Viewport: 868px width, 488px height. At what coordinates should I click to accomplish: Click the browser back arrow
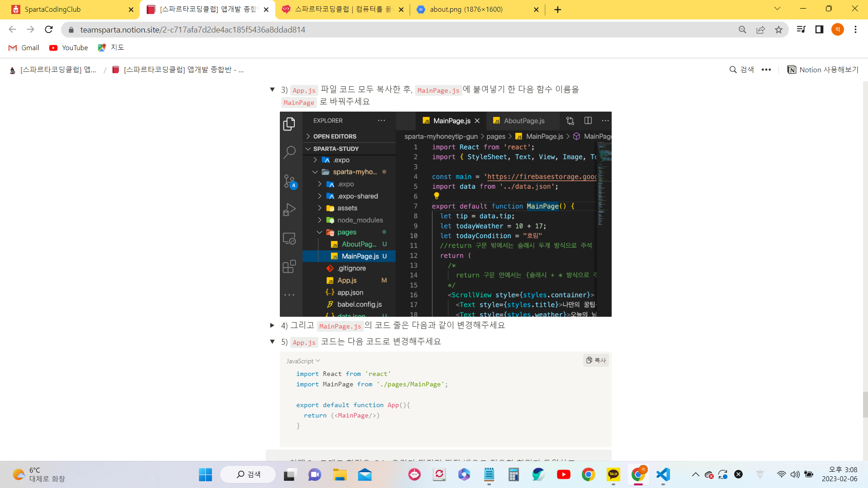12,29
